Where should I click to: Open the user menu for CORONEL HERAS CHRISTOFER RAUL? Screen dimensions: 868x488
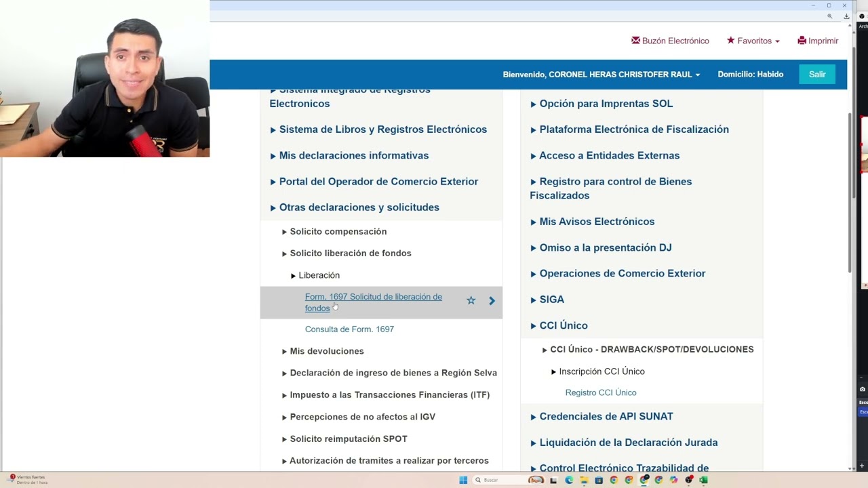(601, 75)
